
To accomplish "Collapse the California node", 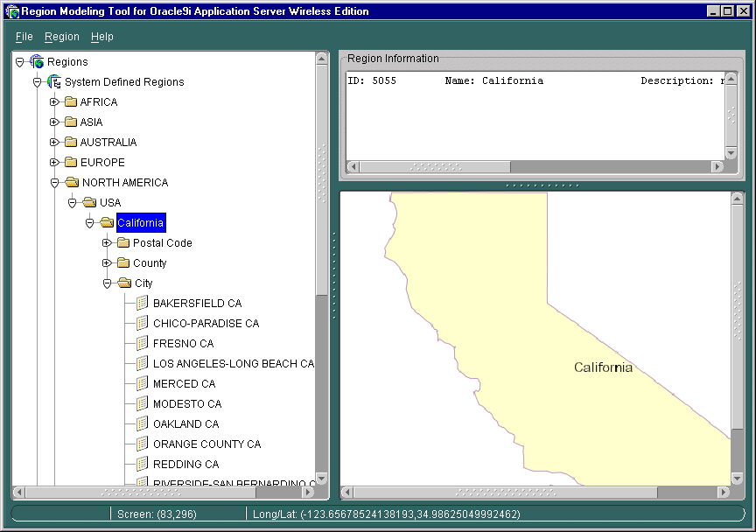I will click(x=89, y=223).
